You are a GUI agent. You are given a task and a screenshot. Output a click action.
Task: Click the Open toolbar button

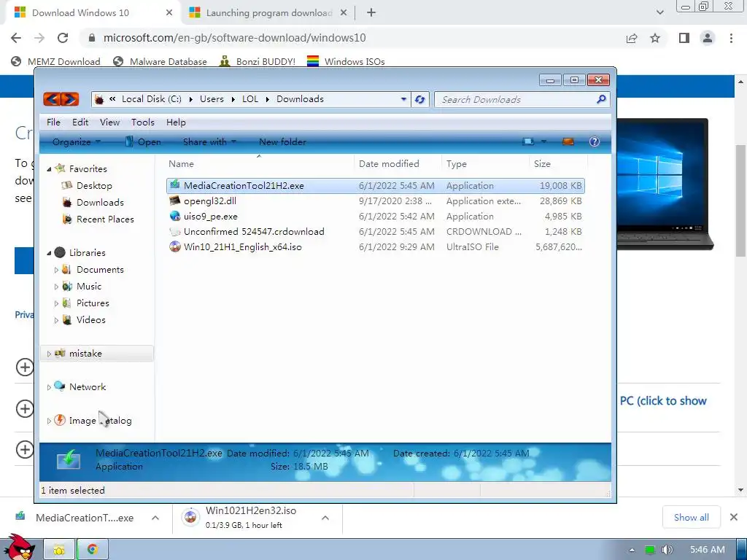(x=143, y=142)
